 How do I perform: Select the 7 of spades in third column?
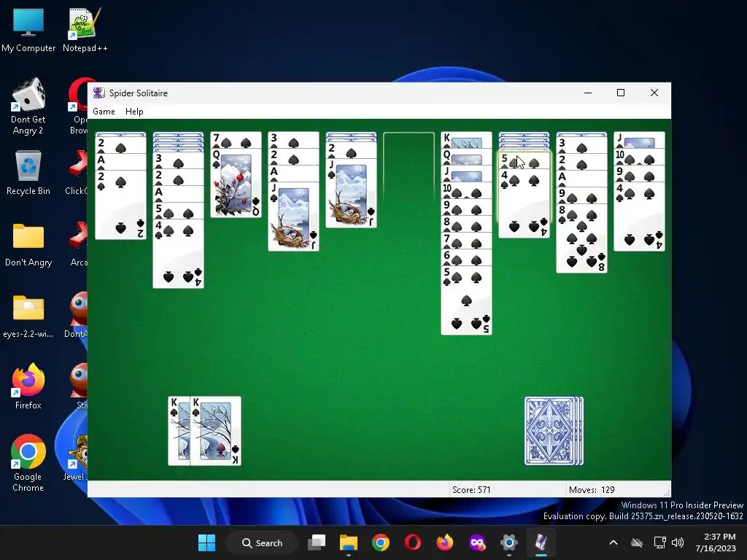pos(236,141)
